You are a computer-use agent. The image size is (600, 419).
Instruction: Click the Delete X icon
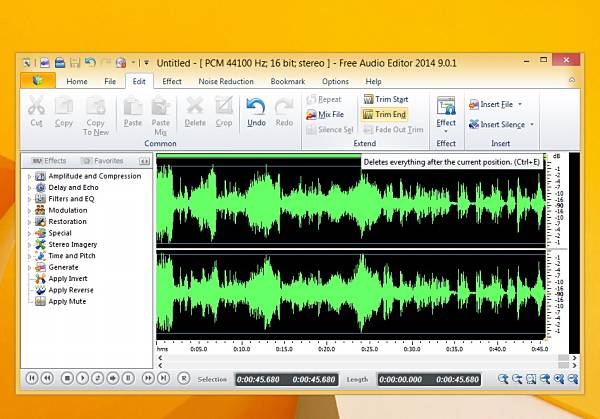[195, 106]
